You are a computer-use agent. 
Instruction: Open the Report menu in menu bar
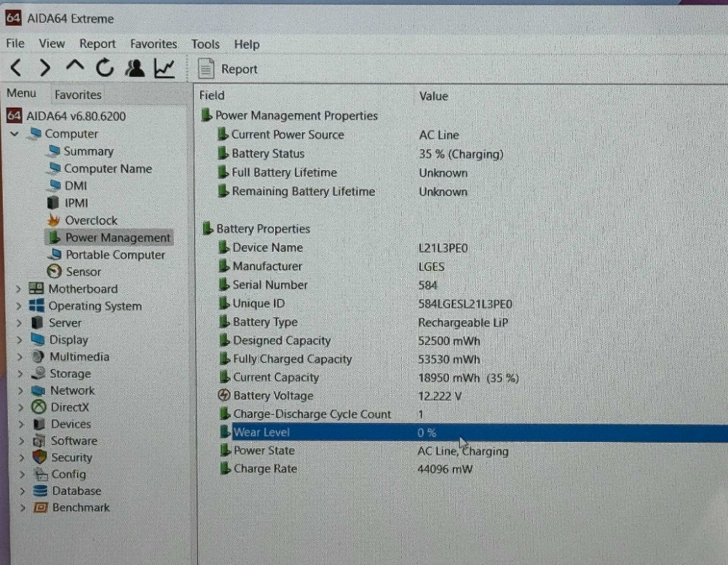point(98,44)
